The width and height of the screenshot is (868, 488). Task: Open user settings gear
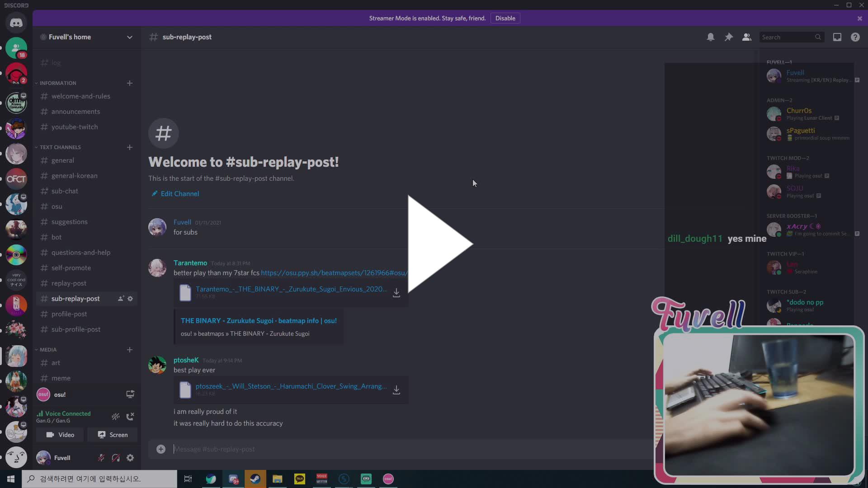click(x=130, y=458)
